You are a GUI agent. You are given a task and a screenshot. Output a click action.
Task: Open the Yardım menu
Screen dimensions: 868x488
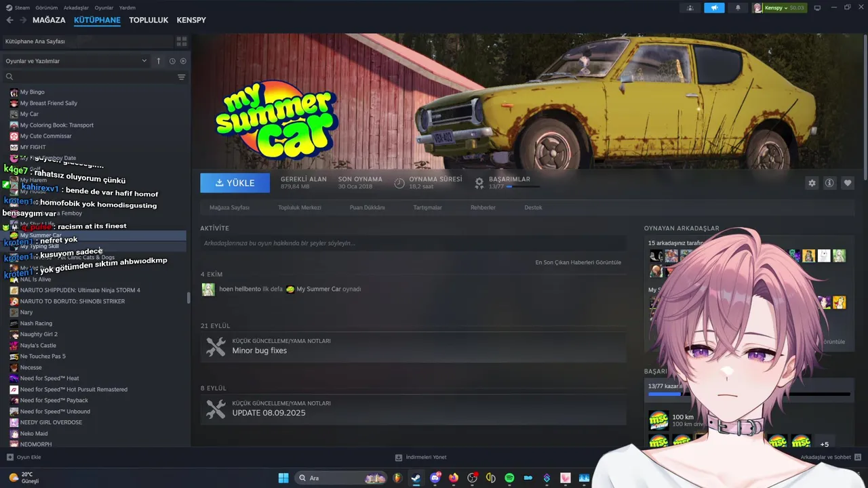[x=127, y=7]
